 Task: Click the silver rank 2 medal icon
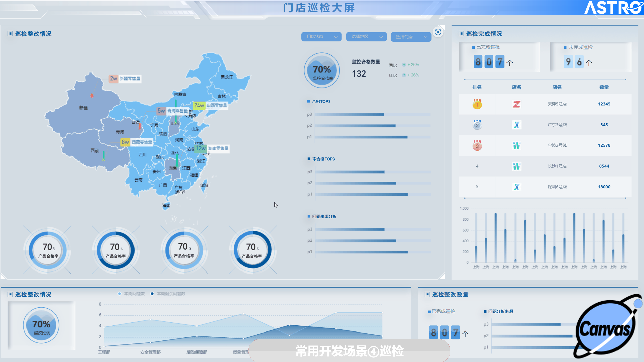point(477,125)
